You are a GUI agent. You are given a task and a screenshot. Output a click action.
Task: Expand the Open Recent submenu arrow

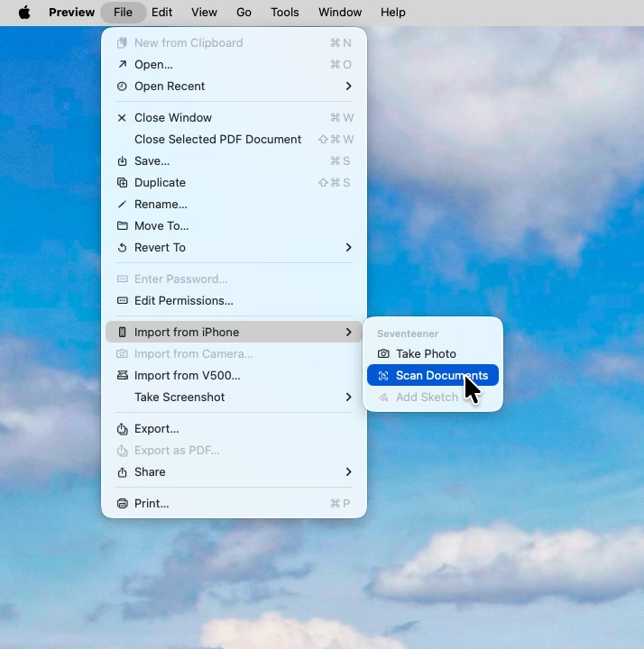click(x=348, y=87)
